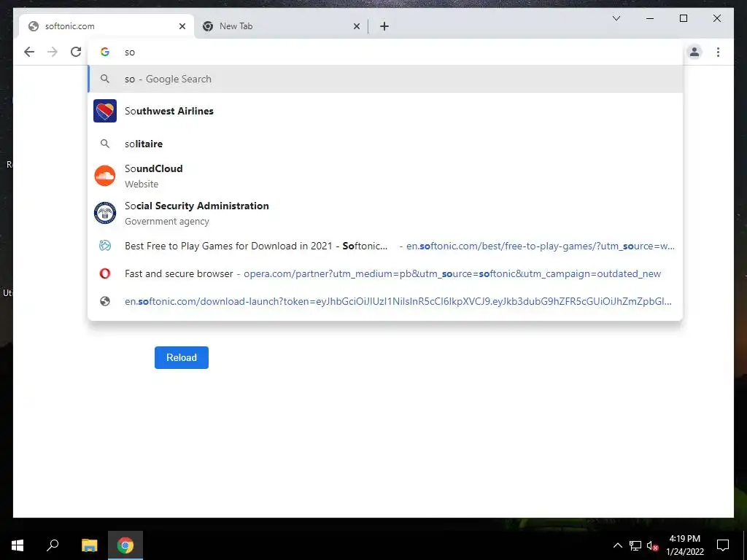747x560 pixels.
Task: Click into the address bar text 'so'
Action: 130,52
